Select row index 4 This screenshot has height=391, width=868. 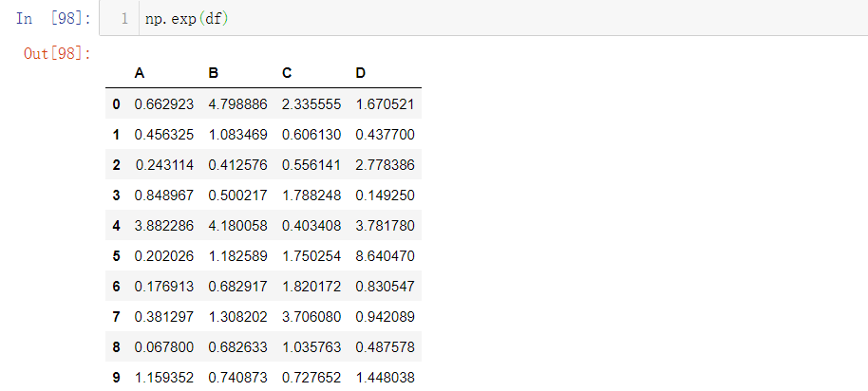click(x=116, y=226)
